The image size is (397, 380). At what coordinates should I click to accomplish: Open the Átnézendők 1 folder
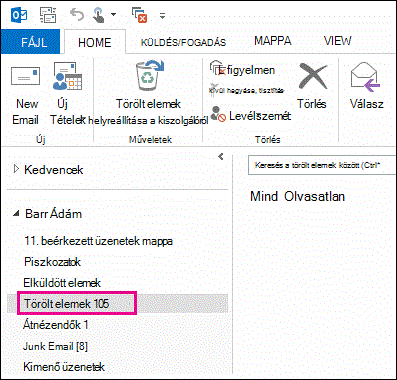tap(55, 325)
